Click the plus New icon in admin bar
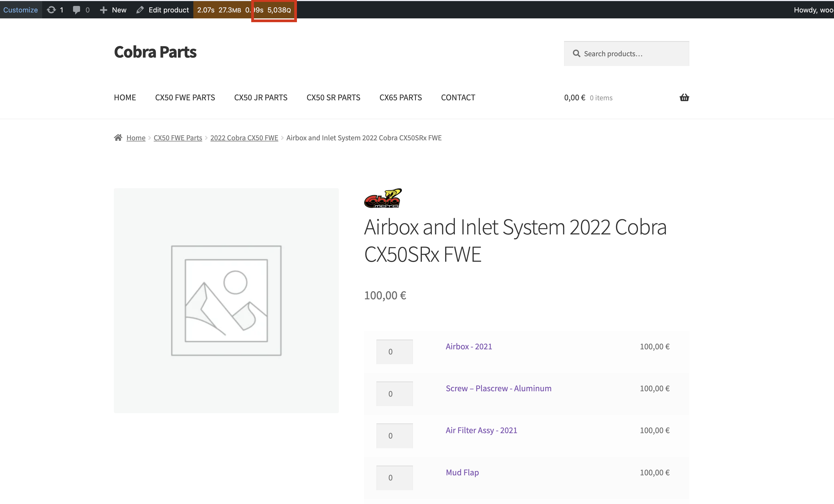The image size is (834, 504). click(104, 10)
